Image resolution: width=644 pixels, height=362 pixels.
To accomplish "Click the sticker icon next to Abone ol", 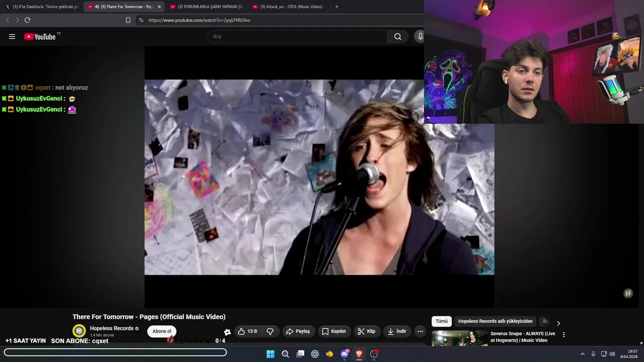I will click(x=227, y=332).
